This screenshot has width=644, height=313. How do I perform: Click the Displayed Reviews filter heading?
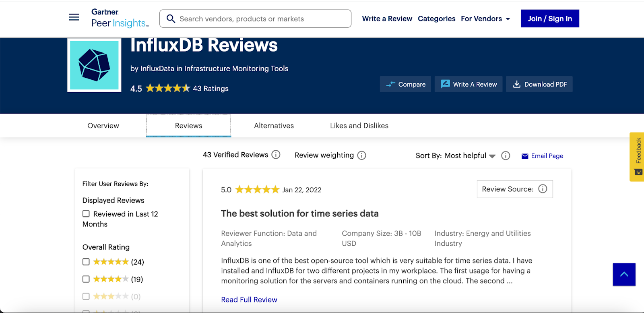click(x=114, y=200)
